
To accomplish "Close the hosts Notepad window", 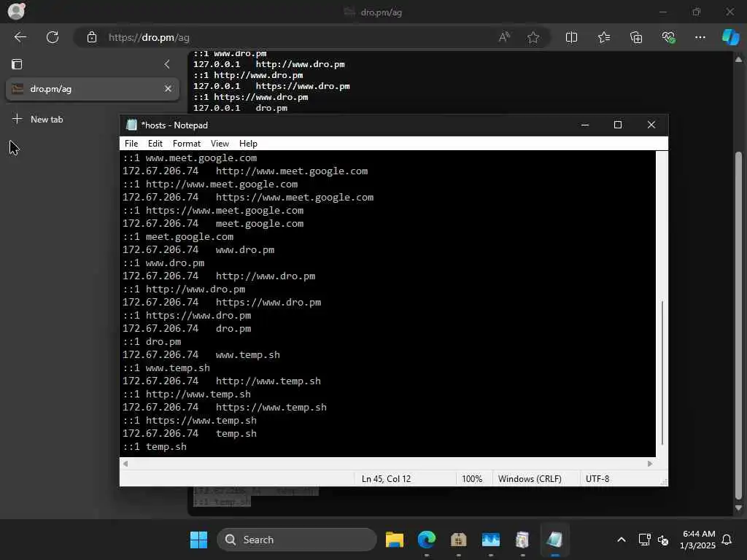I will pyautogui.click(x=651, y=125).
